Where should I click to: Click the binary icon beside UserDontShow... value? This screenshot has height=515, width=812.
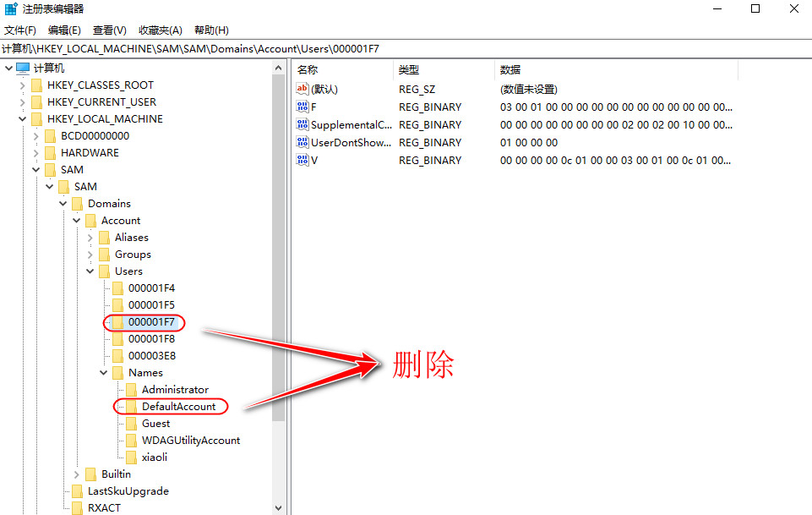pyautogui.click(x=302, y=142)
